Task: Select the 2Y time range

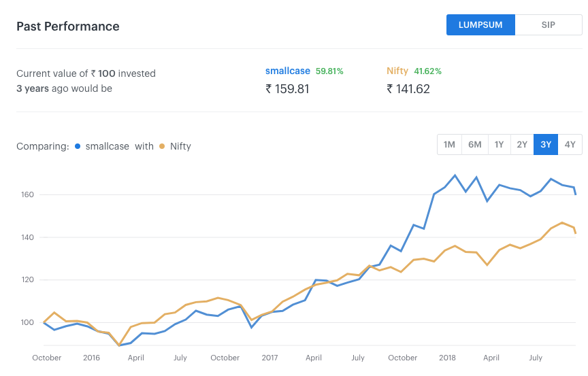Action: [522, 145]
